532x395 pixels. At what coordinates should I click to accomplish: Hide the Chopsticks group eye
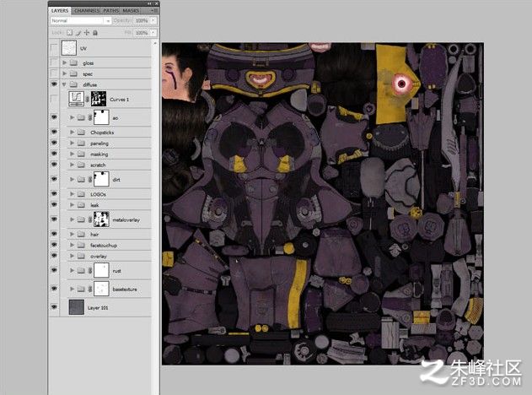coord(54,132)
